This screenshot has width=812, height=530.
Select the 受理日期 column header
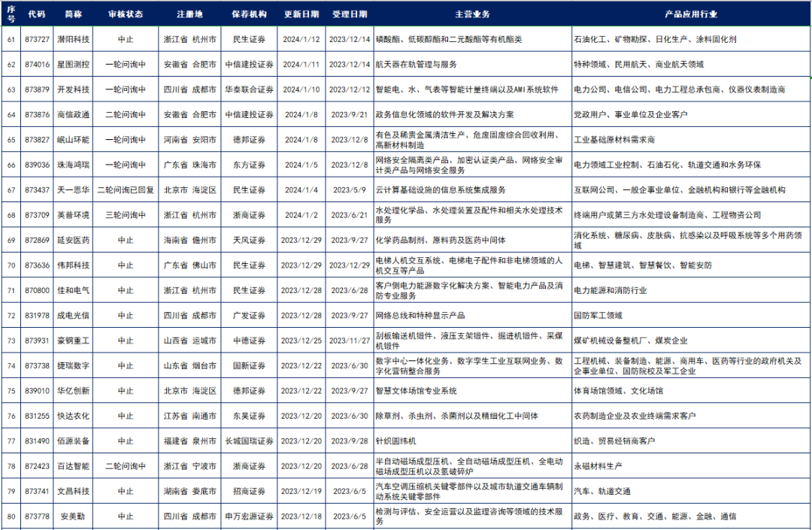[x=350, y=14]
